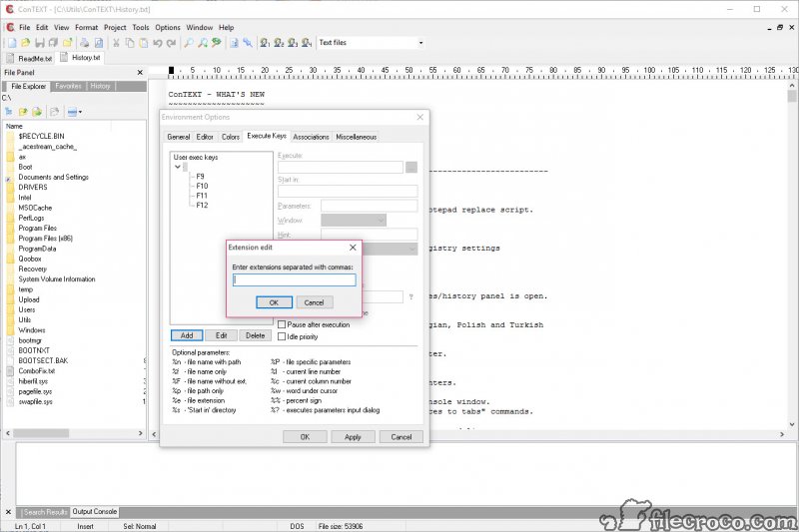Select F12 in user exec keys tree
The image size is (799, 532).
click(x=202, y=206)
